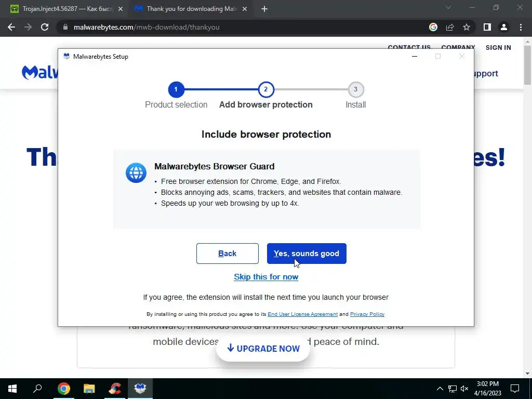Open Chrome from the taskbar
Image resolution: width=532 pixels, height=399 pixels.
(x=63, y=389)
